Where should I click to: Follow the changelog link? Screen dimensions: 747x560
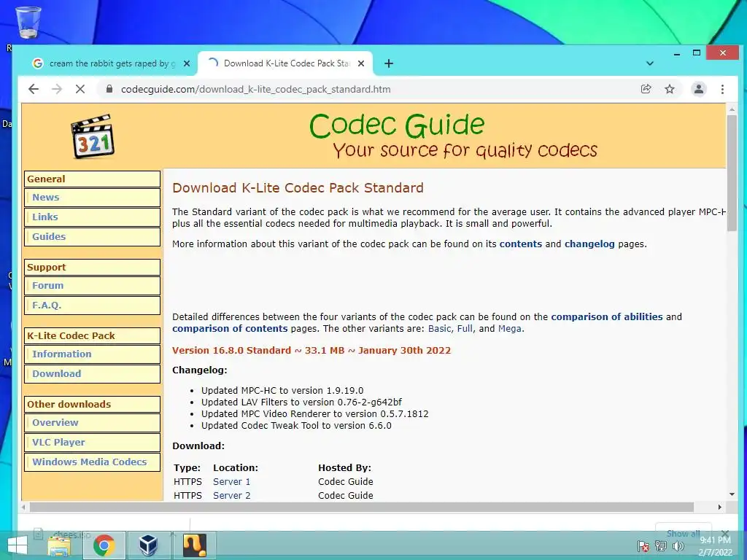point(589,244)
